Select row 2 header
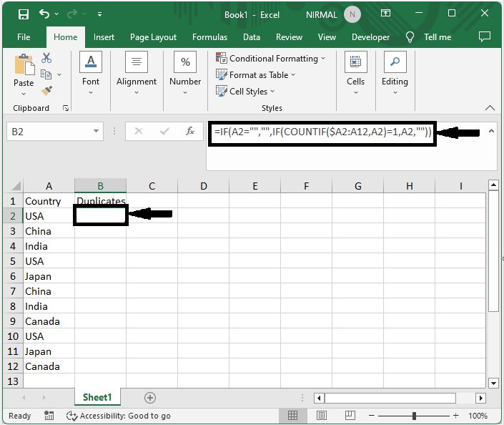This screenshot has height=425, width=504. click(x=13, y=216)
